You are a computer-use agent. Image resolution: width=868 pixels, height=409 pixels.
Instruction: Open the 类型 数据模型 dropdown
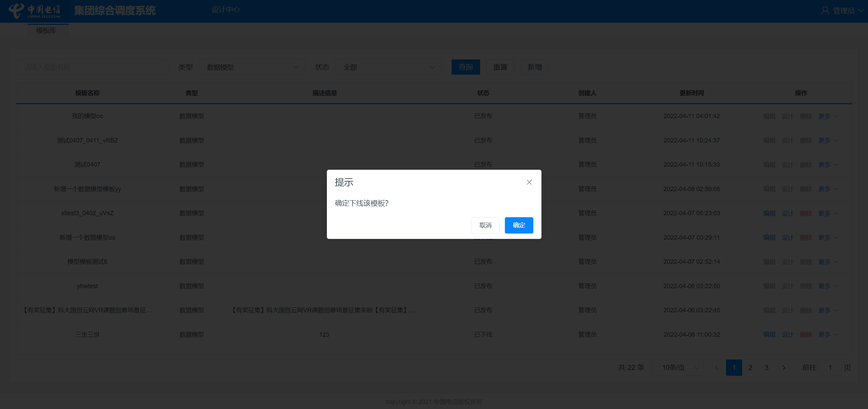tap(252, 67)
